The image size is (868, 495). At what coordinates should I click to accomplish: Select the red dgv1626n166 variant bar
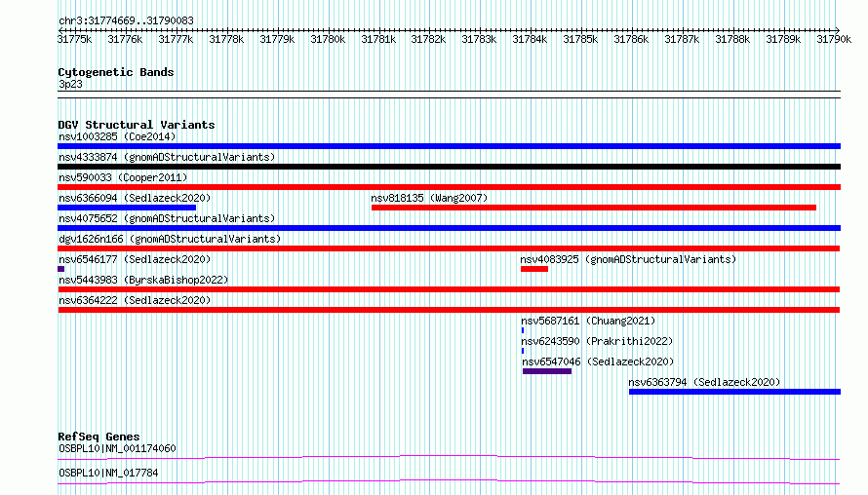coord(449,248)
